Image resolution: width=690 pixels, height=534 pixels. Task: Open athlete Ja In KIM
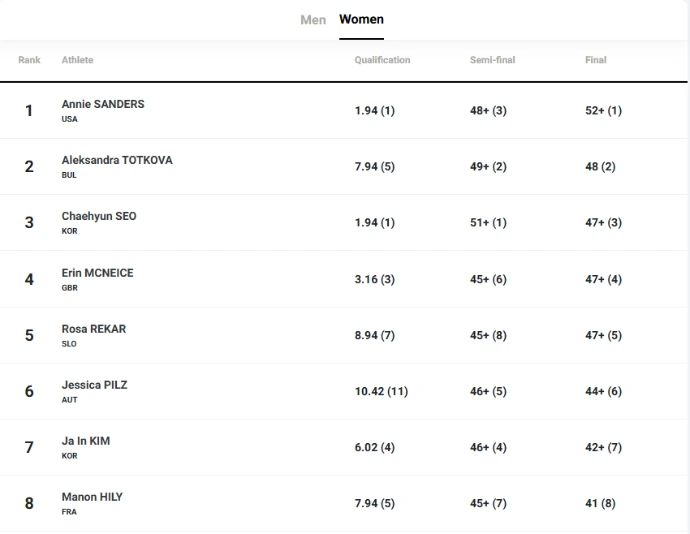click(x=86, y=441)
